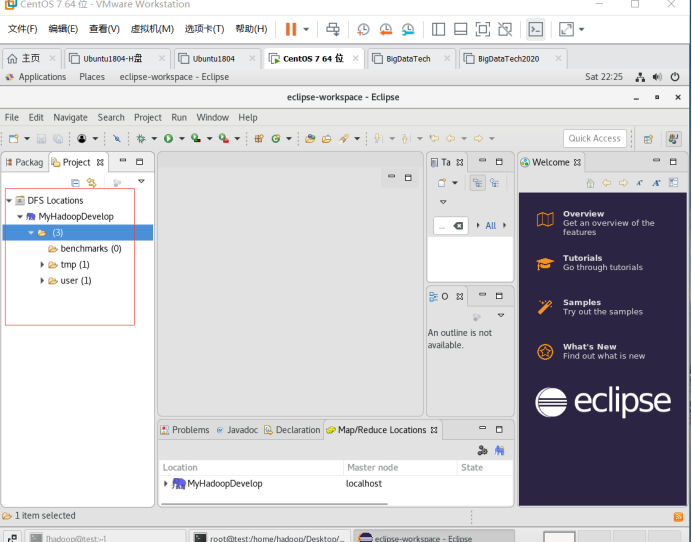The width and height of the screenshot is (692, 542).
Task: Click the Skip All Breakpoints icon
Action: pyautogui.click(x=117, y=139)
